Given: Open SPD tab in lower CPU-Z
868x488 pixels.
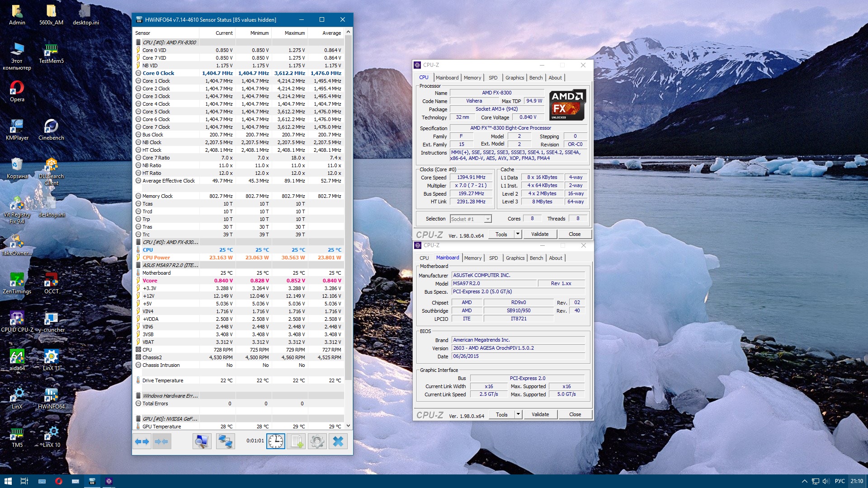Looking at the screenshot, I should point(493,258).
